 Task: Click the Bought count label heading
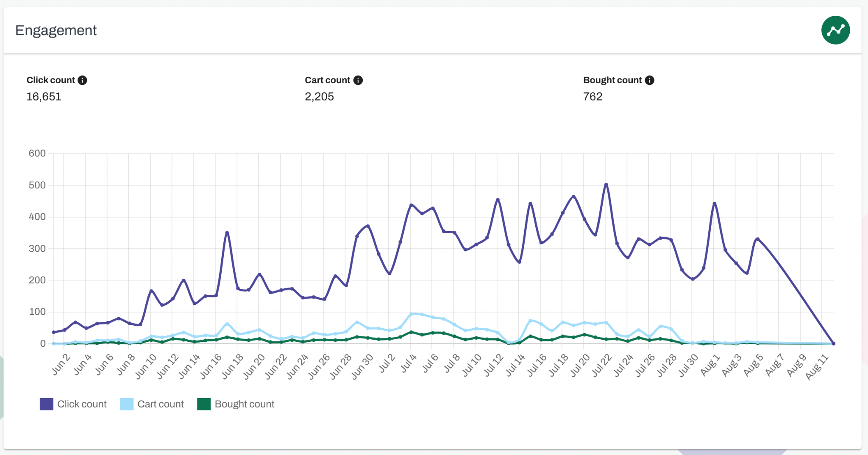pyautogui.click(x=612, y=80)
